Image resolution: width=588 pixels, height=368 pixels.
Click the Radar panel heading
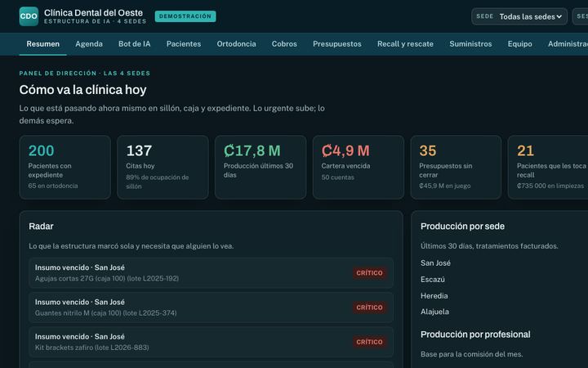(41, 227)
